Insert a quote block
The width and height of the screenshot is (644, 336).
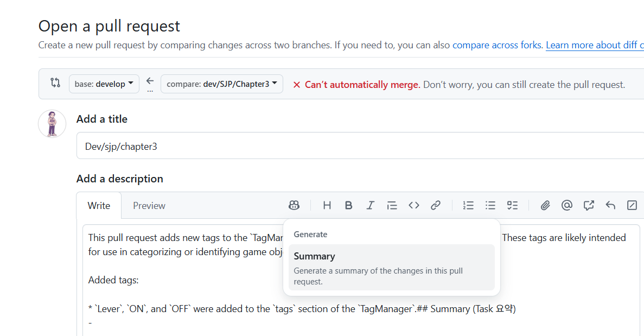[392, 205]
